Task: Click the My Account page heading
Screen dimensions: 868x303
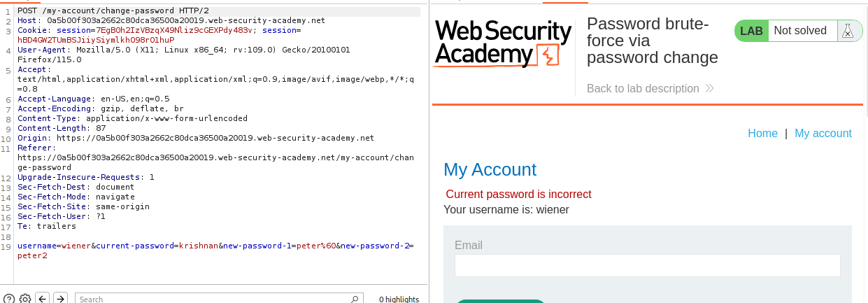Action: pos(490,169)
